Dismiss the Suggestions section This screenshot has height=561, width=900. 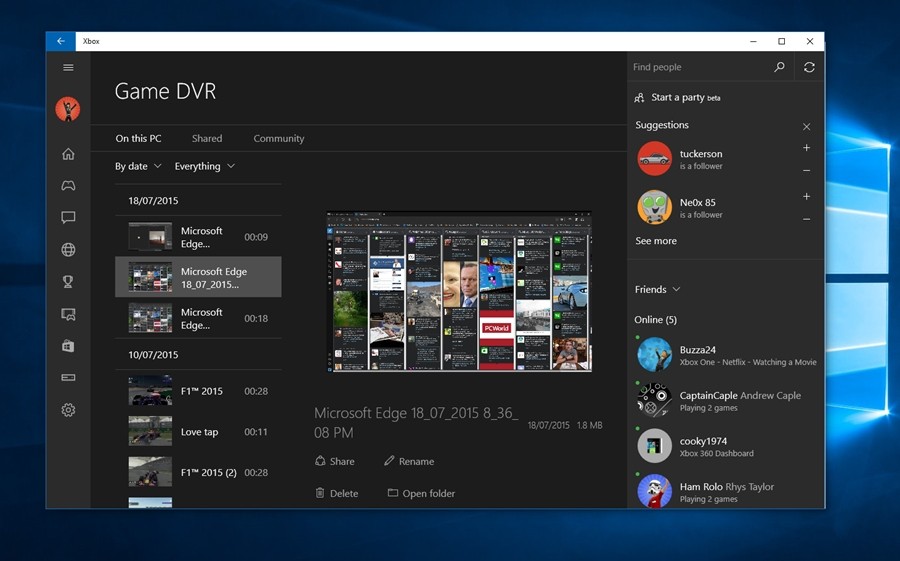[806, 127]
